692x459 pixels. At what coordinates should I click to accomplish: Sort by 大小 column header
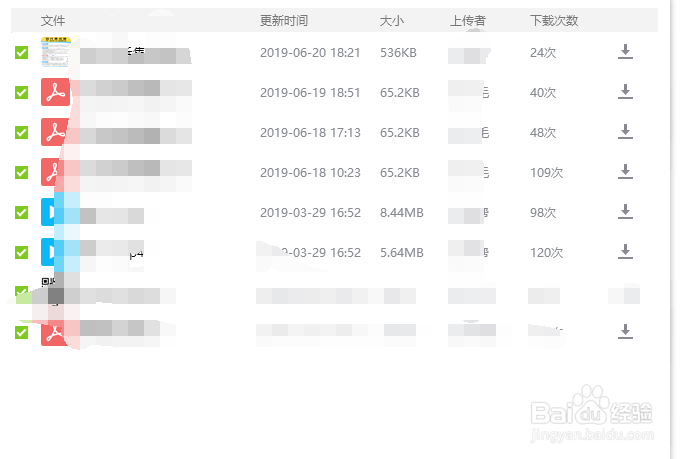[391, 21]
